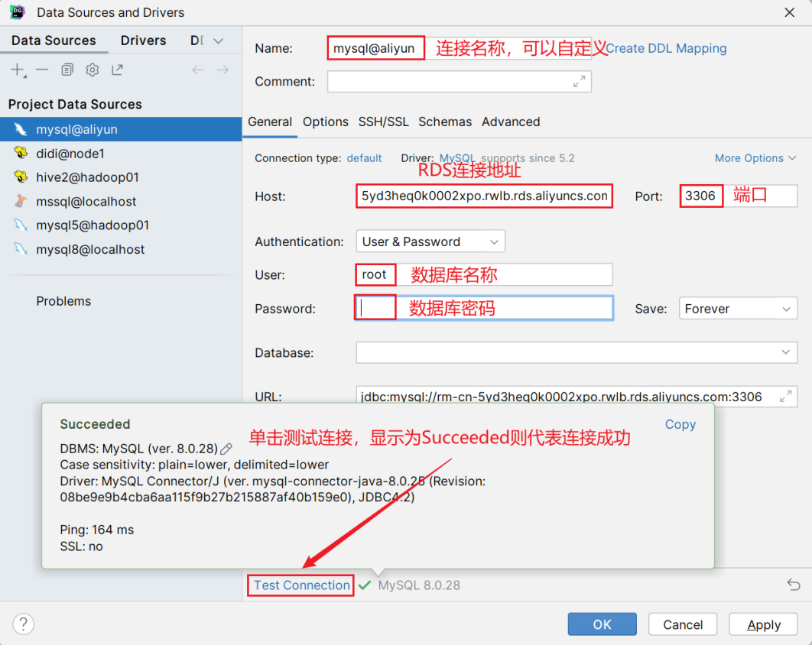Viewport: 812px width, 645px height.
Task: Open data source properties gear icon
Action: coord(93,70)
